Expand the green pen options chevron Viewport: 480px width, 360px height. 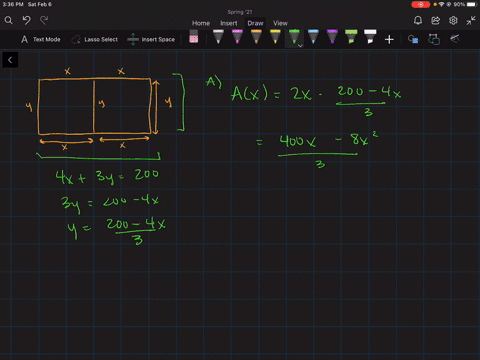tap(300, 46)
